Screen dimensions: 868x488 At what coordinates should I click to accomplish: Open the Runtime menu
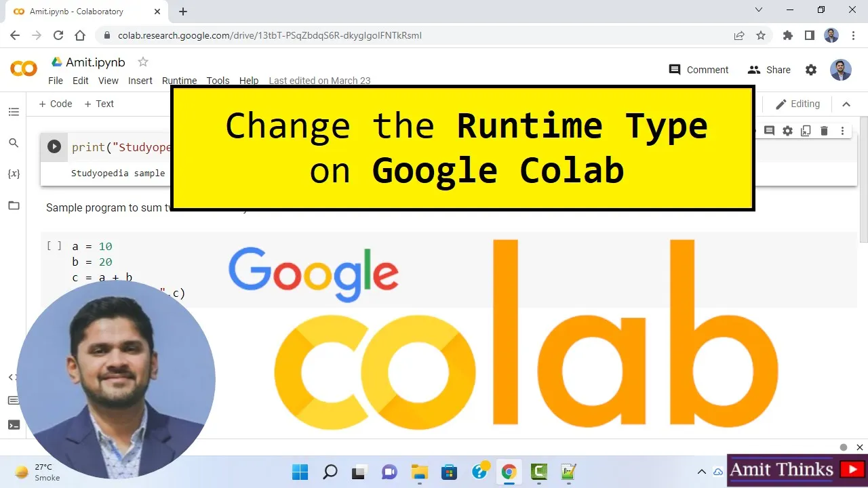(179, 81)
